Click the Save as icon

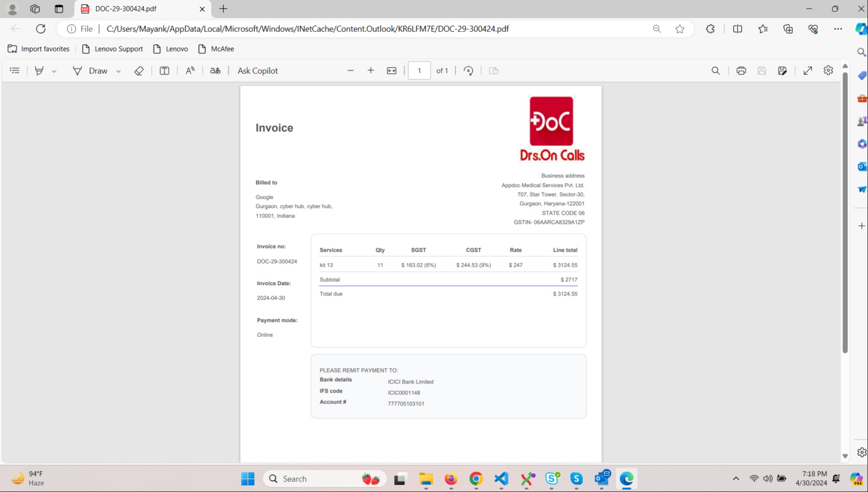[x=782, y=71]
